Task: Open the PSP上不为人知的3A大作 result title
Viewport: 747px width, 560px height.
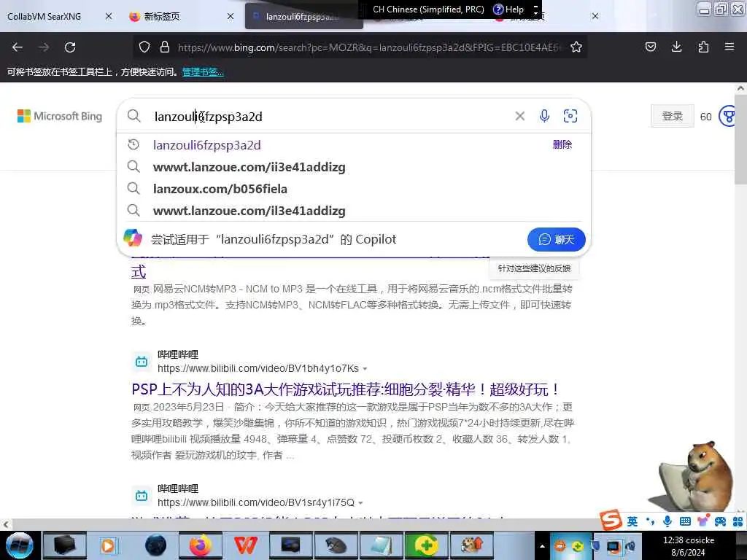Action: 345,389
